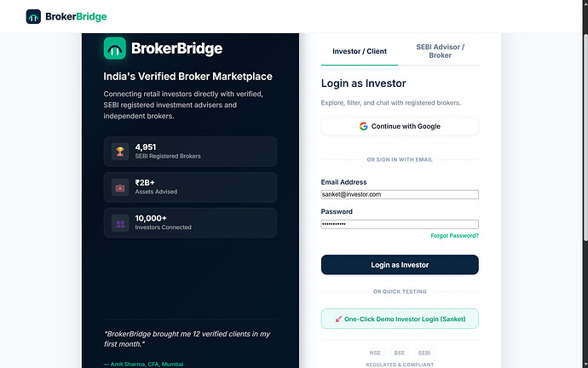Image resolution: width=588 pixels, height=368 pixels.
Task: Continue with Google sign-in
Action: 400,126
